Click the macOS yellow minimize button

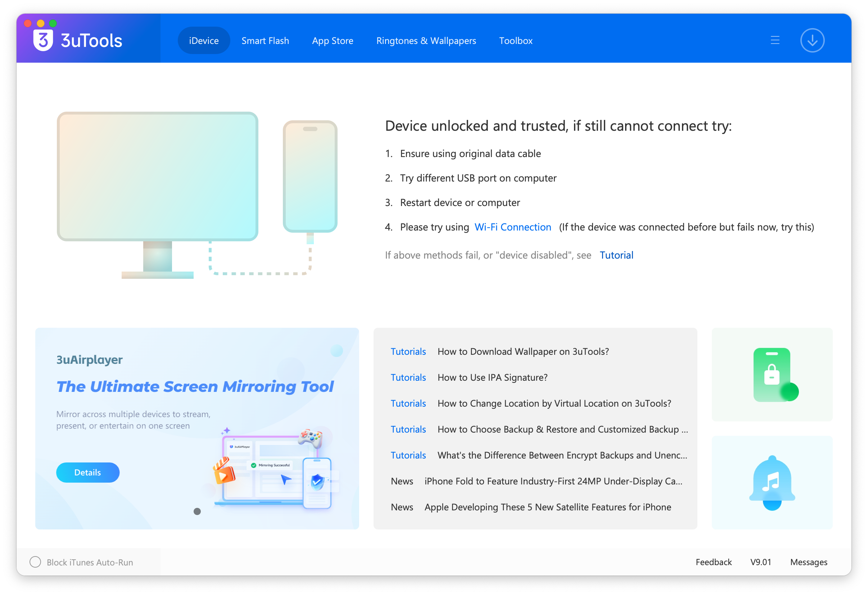coord(40,23)
